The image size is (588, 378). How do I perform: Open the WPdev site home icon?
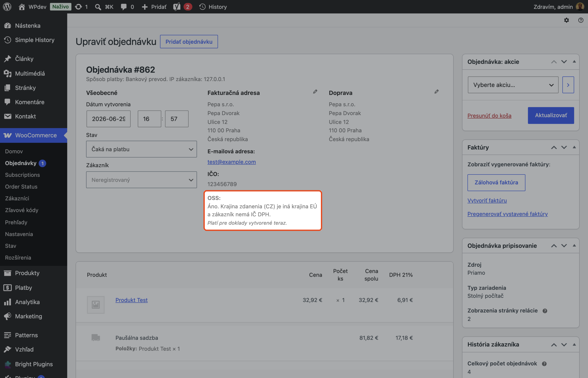[22, 7]
